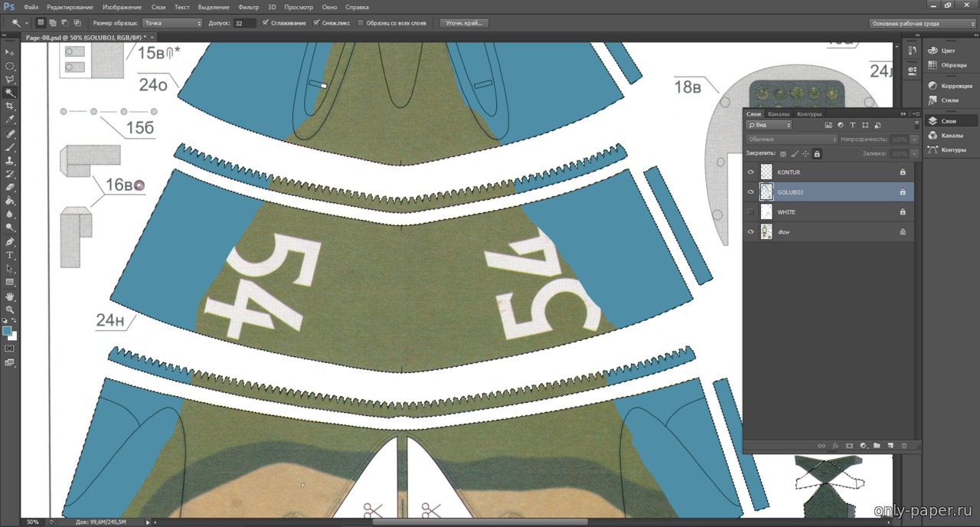Filter layers by type layers (T icon)
Image resolution: width=980 pixels, height=527 pixels.
point(853,125)
